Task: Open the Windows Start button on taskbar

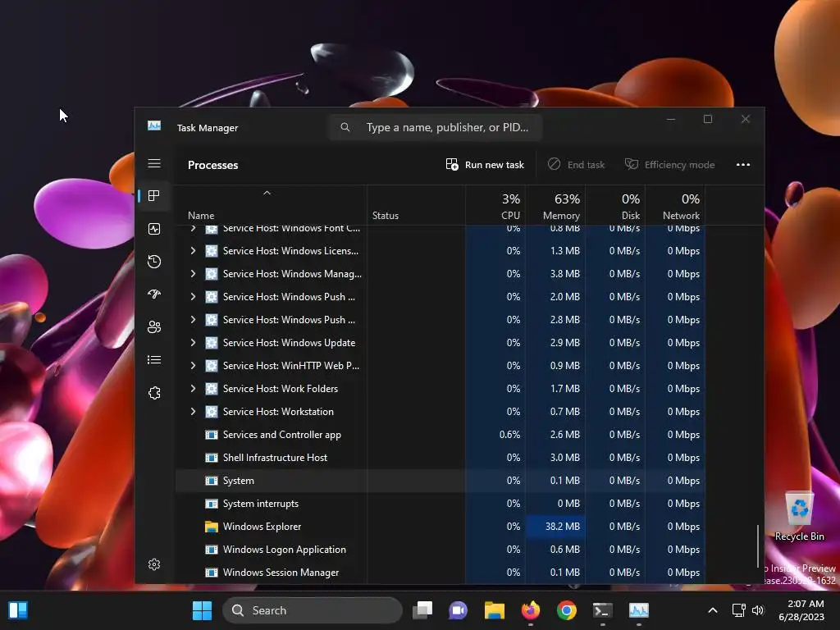Action: click(202, 610)
